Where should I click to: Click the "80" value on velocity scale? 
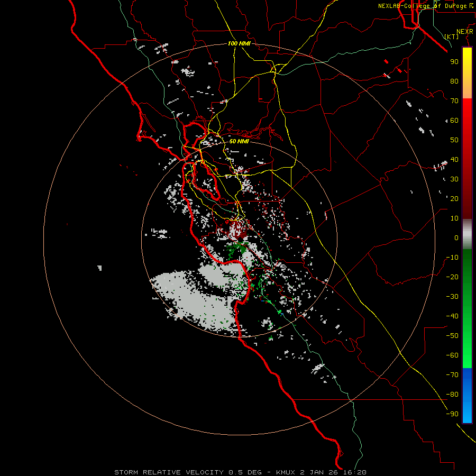click(454, 81)
